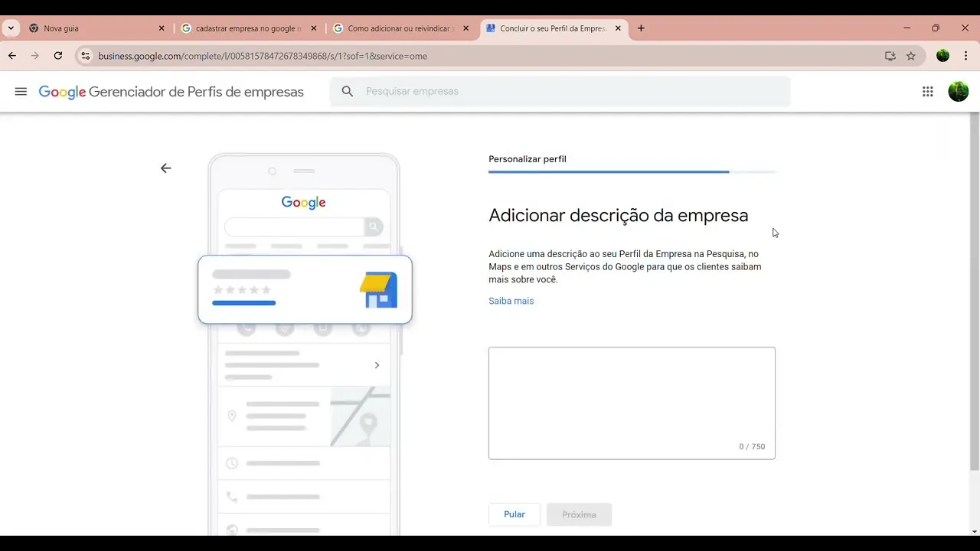980x551 pixels.
Task: Open the tab search dropdown
Action: coord(11,28)
